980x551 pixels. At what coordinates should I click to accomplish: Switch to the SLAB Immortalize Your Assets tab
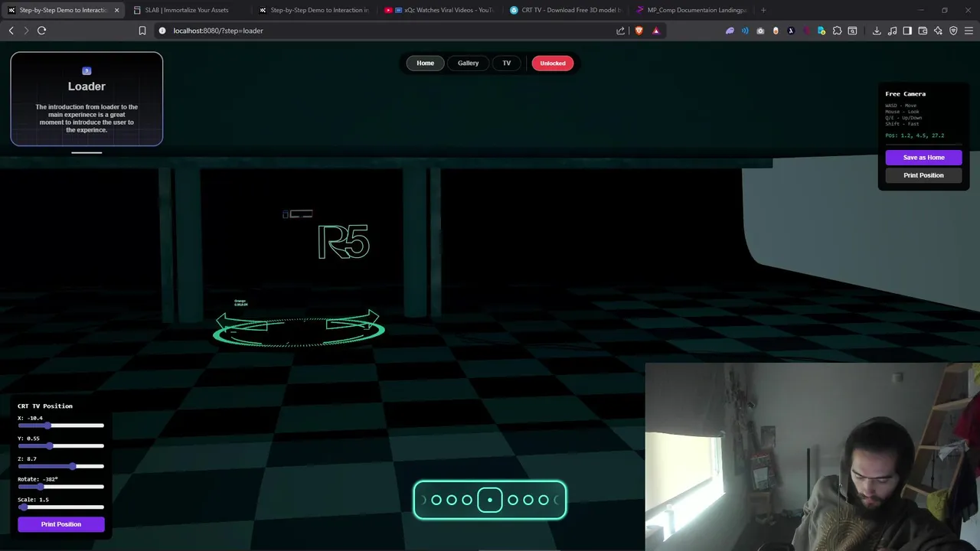tap(187, 10)
